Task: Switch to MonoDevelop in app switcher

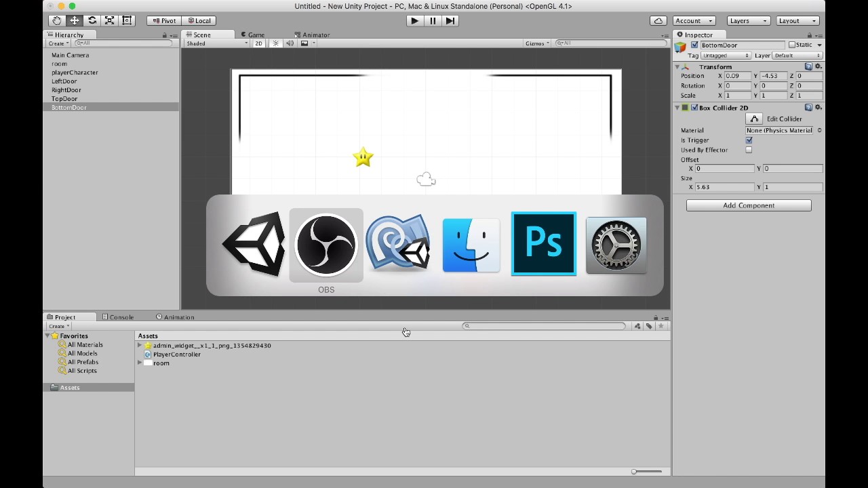Action: pyautogui.click(x=399, y=245)
